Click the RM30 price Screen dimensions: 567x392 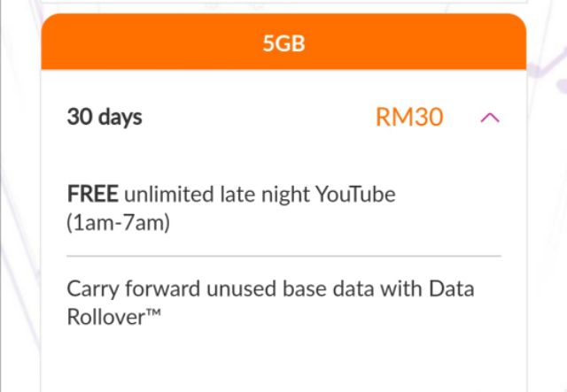pos(409,118)
